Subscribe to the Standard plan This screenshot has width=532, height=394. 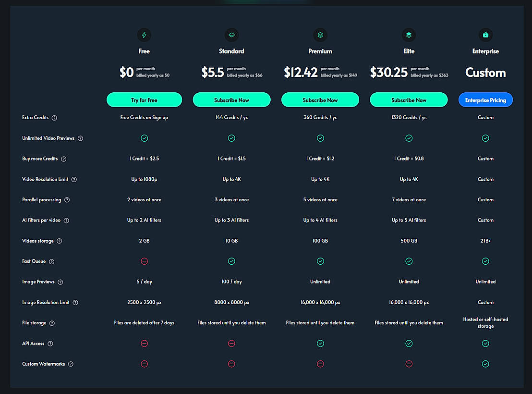(232, 100)
